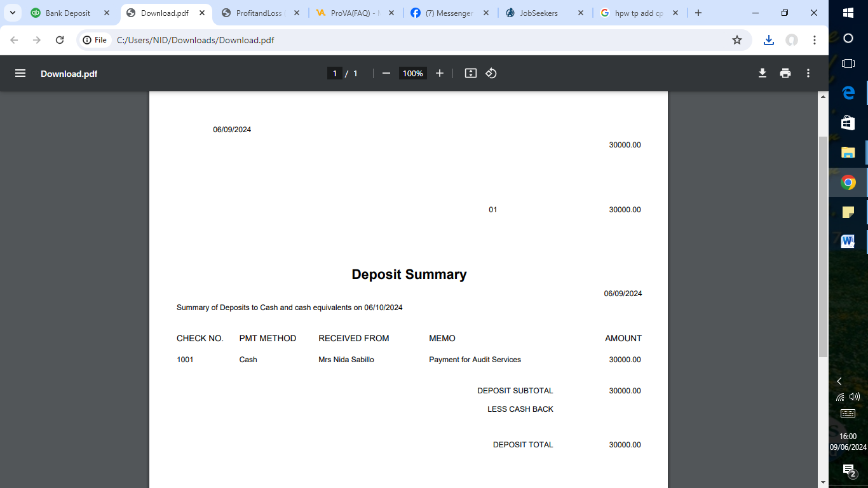The width and height of the screenshot is (868, 488).
Task: Launch Microsoft Edge from taskbar
Action: point(848,93)
